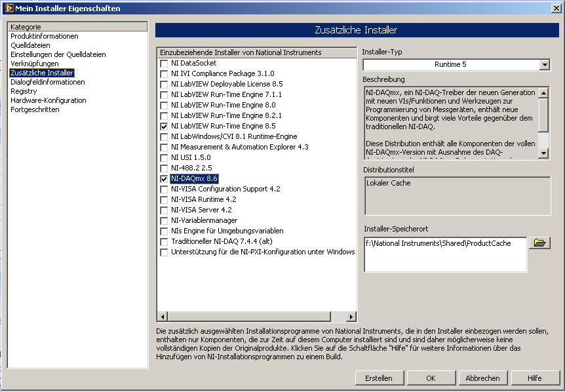Switch to the Registry category
Image resolution: width=565 pixels, height=392 pixels.
click(x=24, y=91)
